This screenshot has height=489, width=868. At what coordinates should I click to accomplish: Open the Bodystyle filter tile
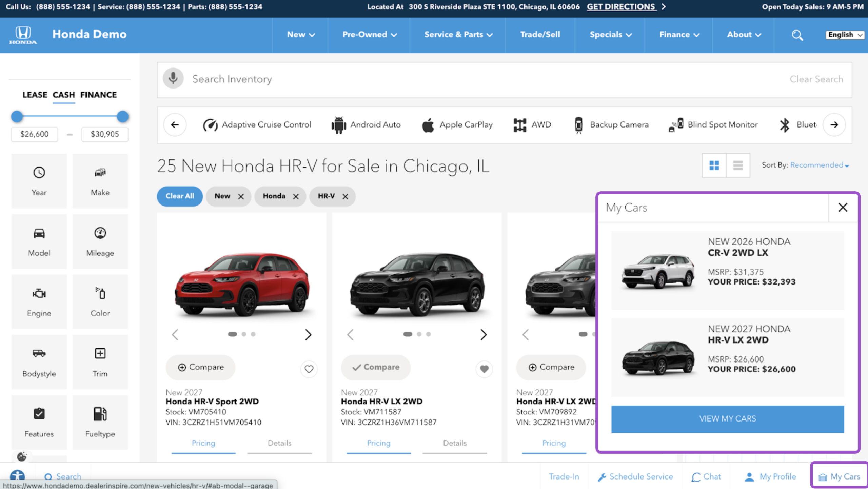coord(39,362)
